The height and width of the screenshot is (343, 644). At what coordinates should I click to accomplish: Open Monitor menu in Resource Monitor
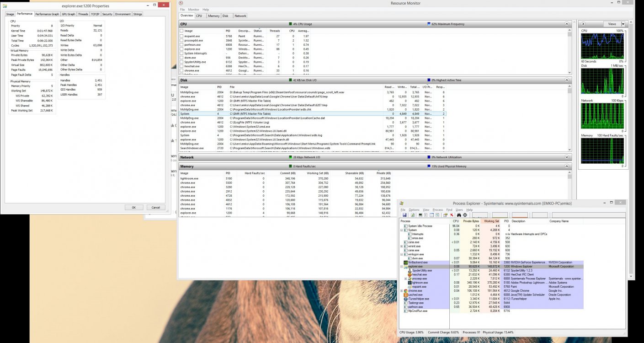pyautogui.click(x=193, y=10)
